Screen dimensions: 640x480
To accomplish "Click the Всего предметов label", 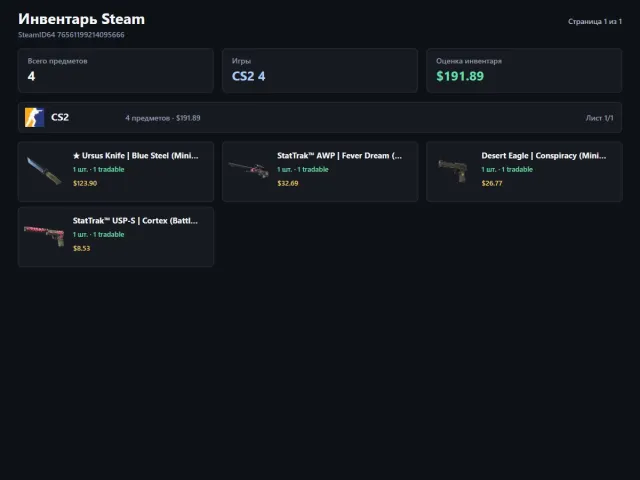I will click(58, 61).
